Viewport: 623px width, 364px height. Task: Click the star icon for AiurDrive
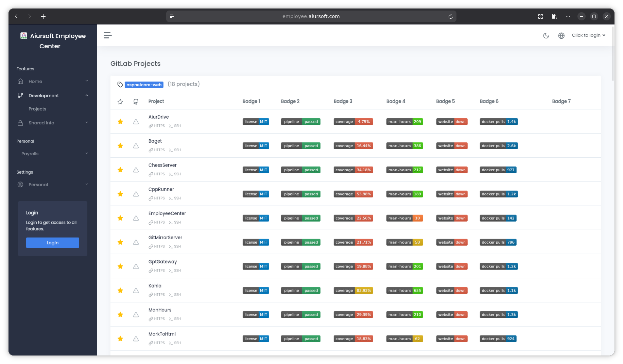pos(120,122)
